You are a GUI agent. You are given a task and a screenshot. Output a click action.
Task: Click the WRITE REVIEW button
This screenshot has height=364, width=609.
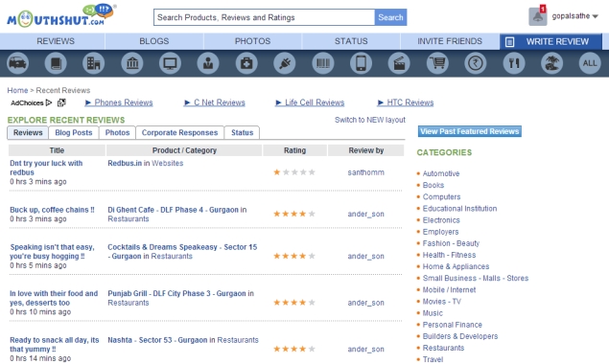[x=550, y=41]
